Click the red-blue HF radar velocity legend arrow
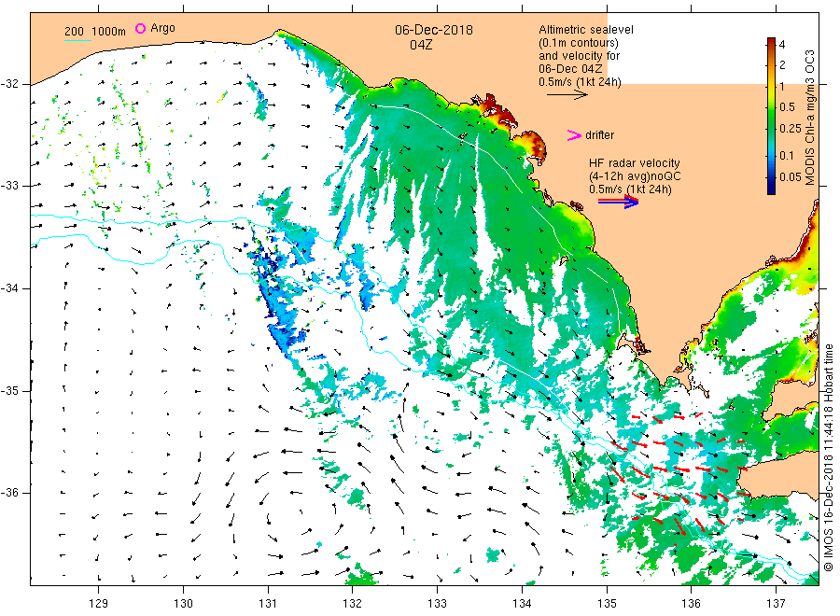Viewport: 840px width, 616px height. [619, 202]
